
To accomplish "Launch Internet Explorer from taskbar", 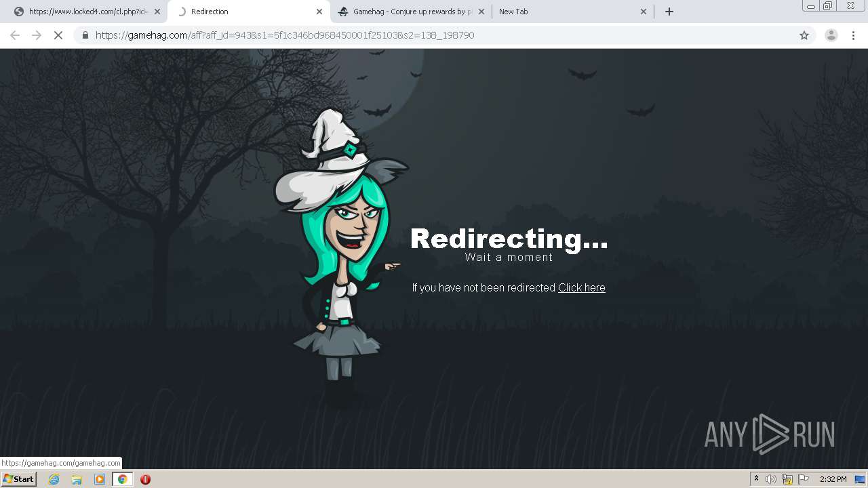I will [x=54, y=479].
